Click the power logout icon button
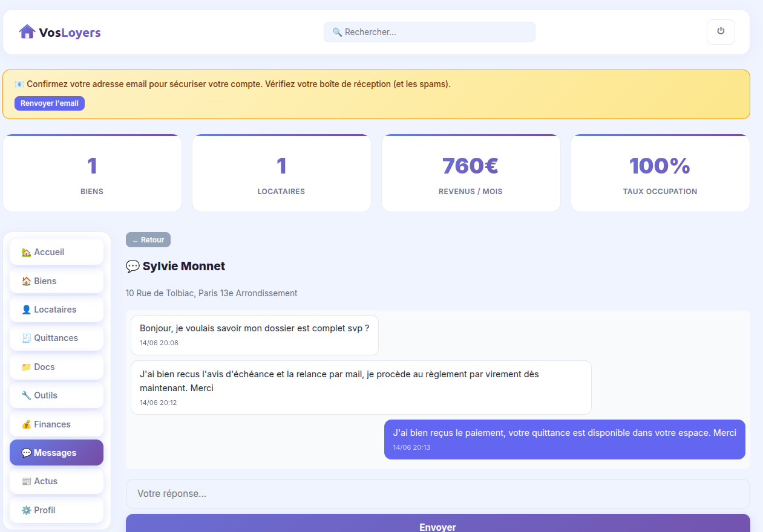The height and width of the screenshot is (532, 763). click(x=721, y=32)
